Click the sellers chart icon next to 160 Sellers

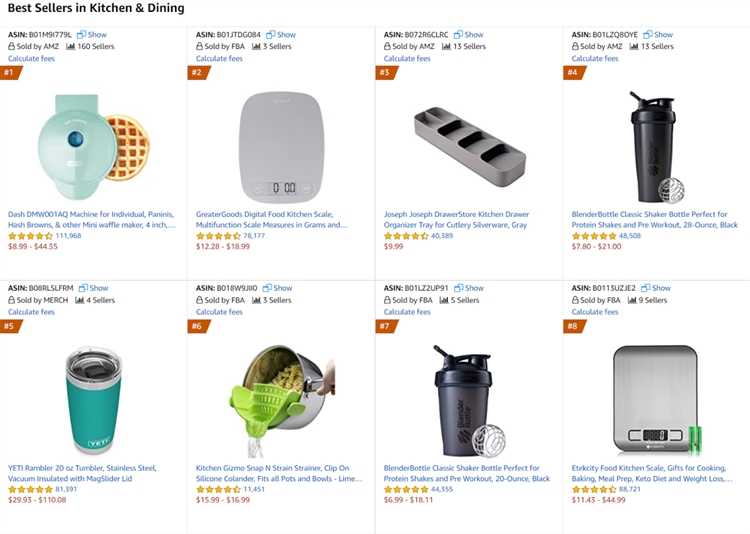click(x=71, y=46)
